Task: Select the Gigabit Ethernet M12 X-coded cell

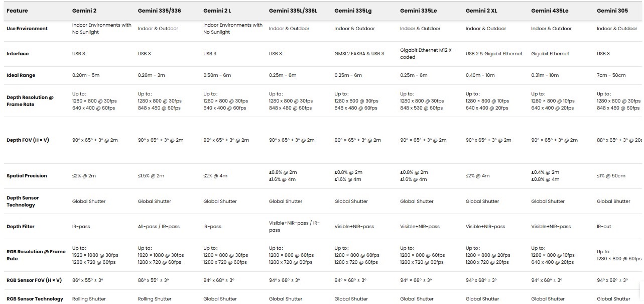Action: coord(427,54)
